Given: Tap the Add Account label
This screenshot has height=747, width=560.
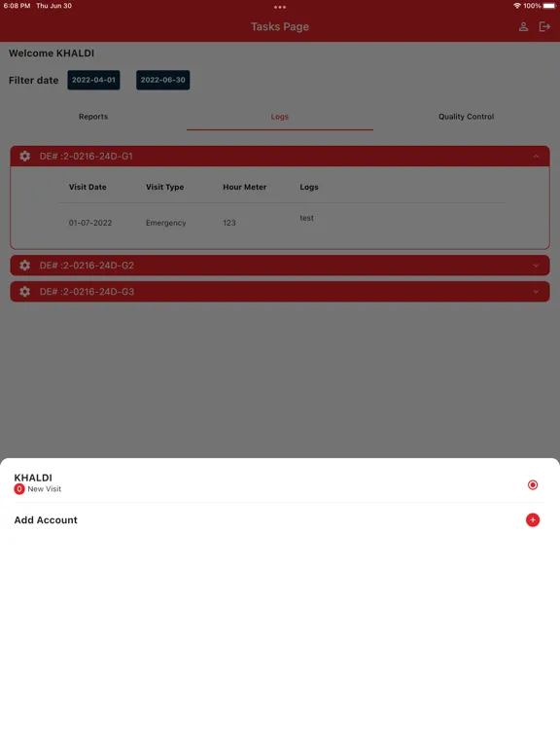Looking at the screenshot, I should [46, 519].
